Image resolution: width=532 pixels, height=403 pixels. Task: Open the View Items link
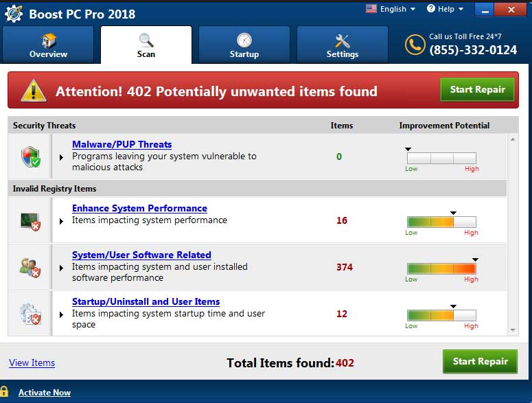[x=32, y=362]
